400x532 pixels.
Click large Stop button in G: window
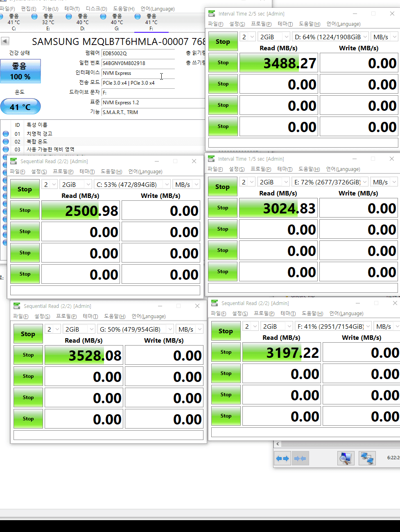tap(28, 334)
